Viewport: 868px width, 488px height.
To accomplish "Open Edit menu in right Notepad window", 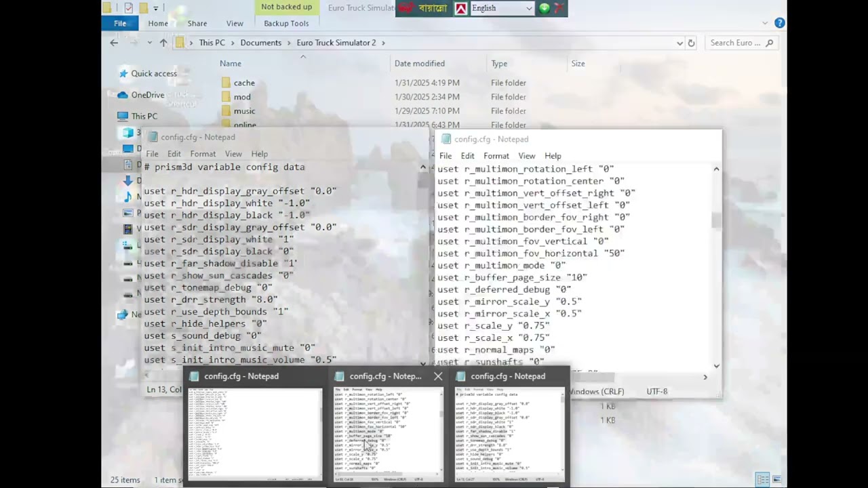I will tap(468, 156).
